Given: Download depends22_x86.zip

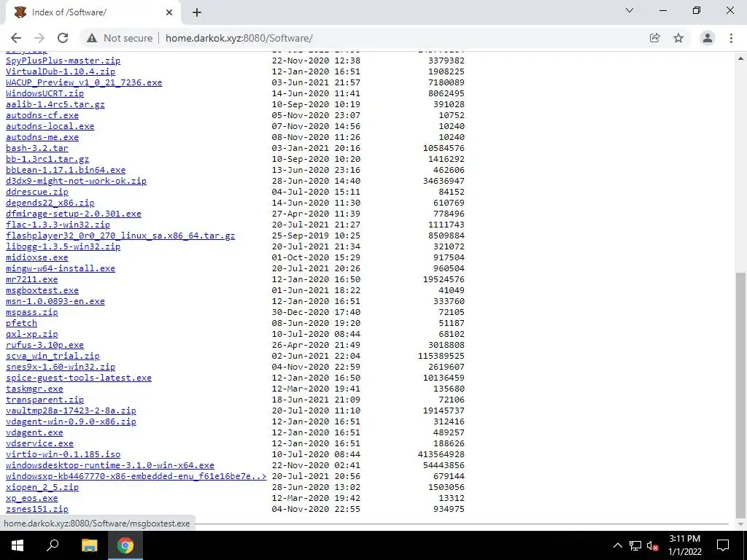Looking at the screenshot, I should [x=50, y=203].
